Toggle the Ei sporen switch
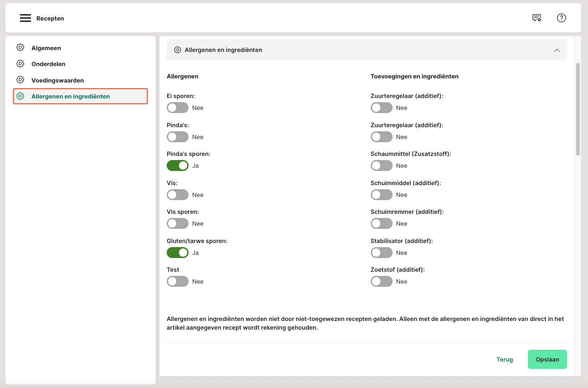The height and width of the screenshot is (388, 588). 178,108
